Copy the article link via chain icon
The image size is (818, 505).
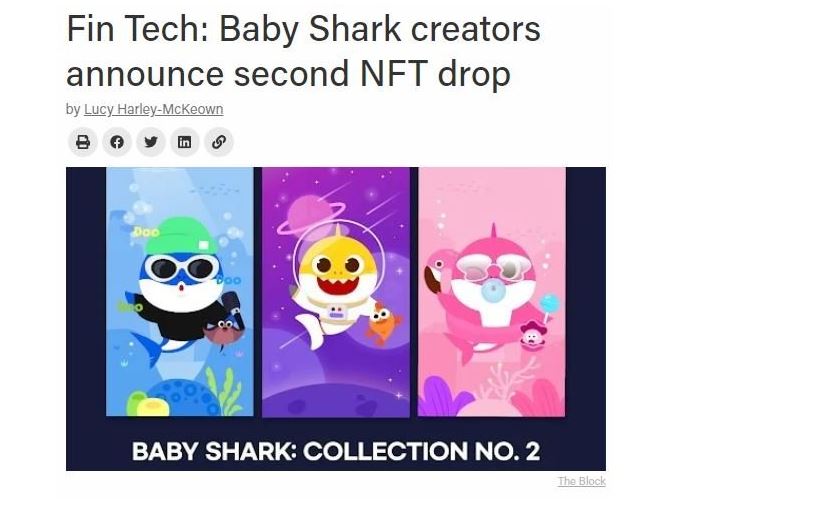tap(219, 142)
